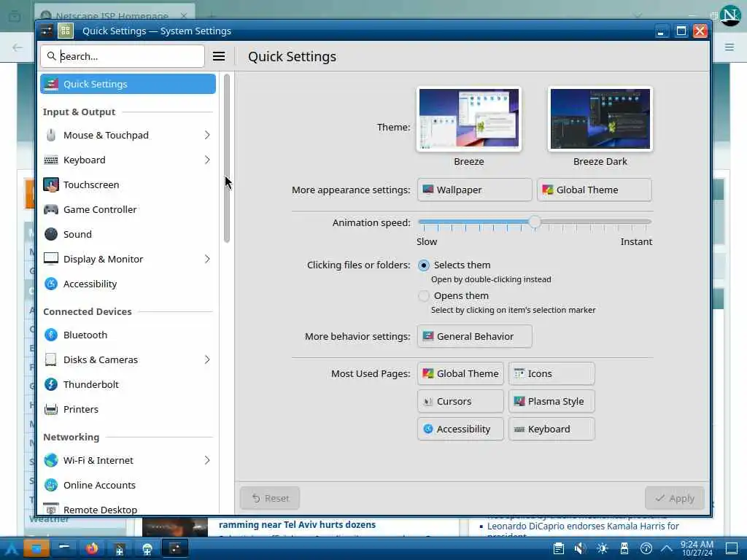Screen dimensions: 747x560
Task: Open General Behavior settings
Action: pyautogui.click(x=474, y=337)
